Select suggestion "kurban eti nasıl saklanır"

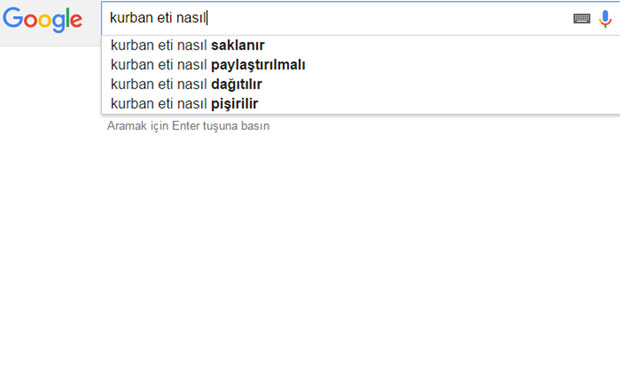click(x=361, y=45)
